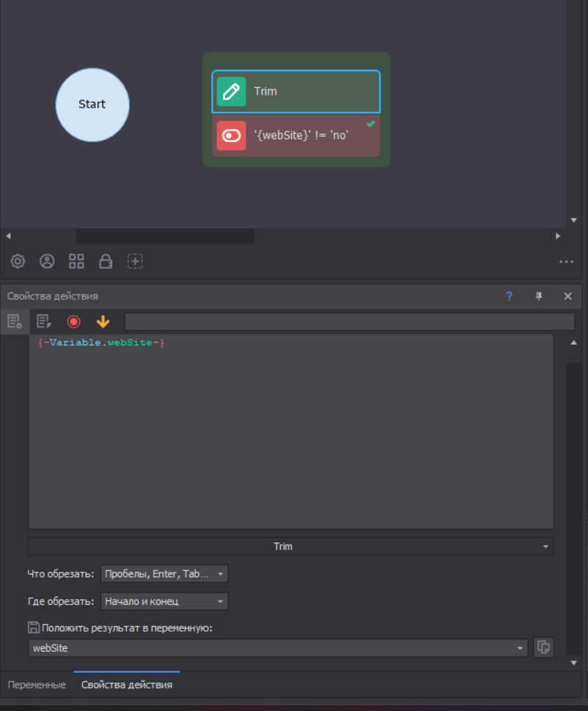Screen dimensions: 588x711
Task: Click the 'Свойства действия' panel title
Action: tap(53, 296)
